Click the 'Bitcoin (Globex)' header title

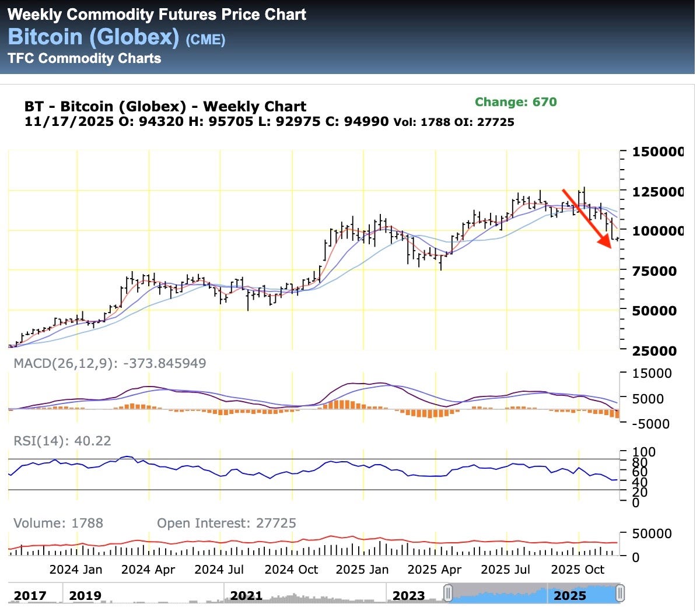pos(93,37)
